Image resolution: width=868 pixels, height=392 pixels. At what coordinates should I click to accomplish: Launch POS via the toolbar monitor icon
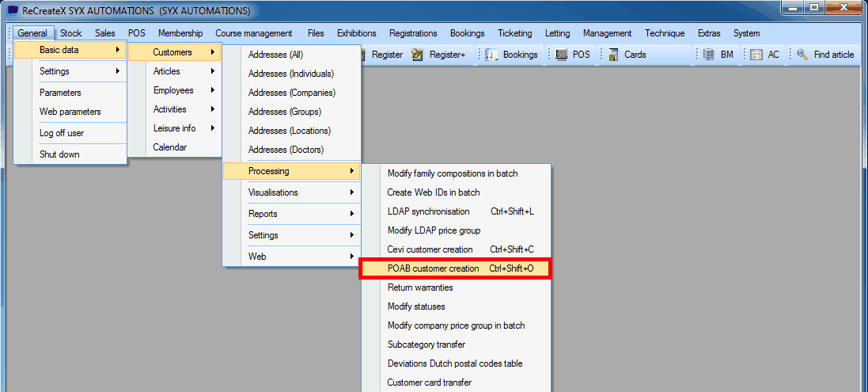(562, 55)
